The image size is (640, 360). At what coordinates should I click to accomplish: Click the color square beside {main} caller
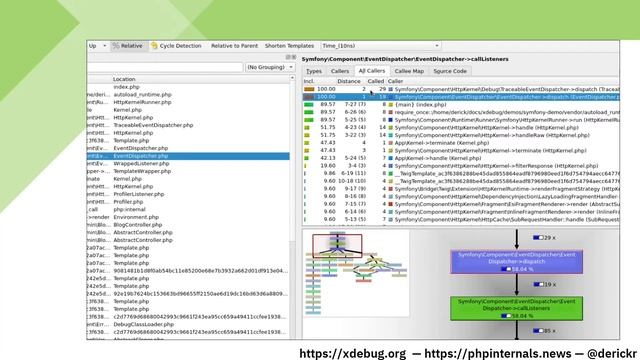tap(391, 105)
